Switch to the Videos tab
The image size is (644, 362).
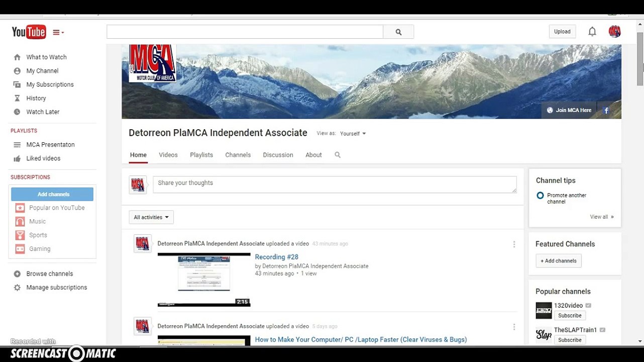168,155
